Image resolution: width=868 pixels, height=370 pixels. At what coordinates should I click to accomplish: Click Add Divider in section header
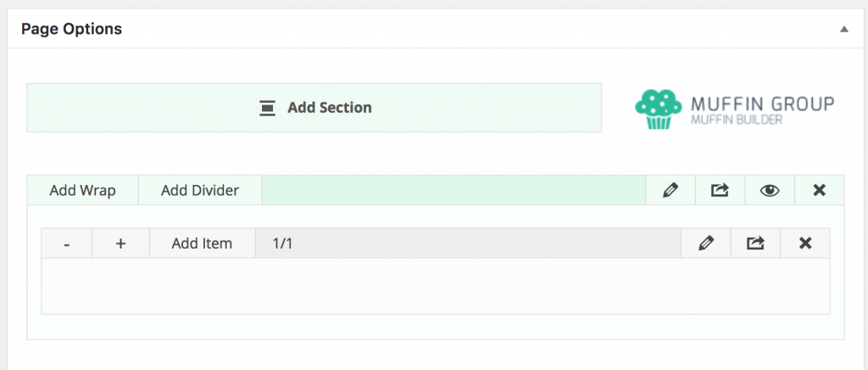coord(200,190)
